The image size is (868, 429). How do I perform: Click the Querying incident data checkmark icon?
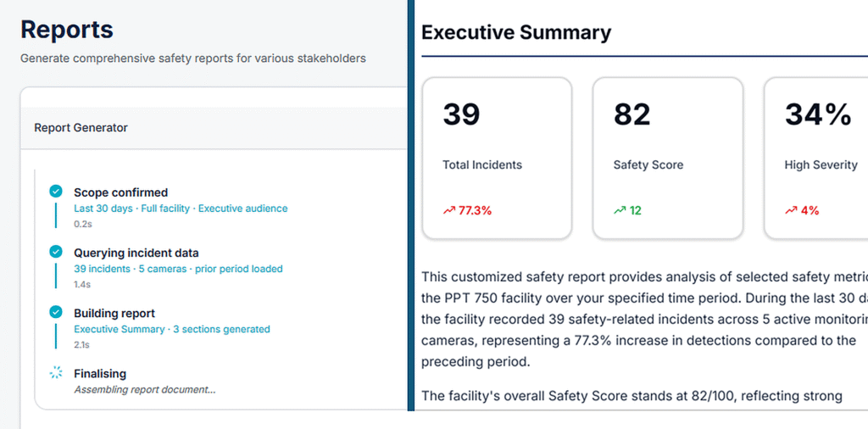56,252
